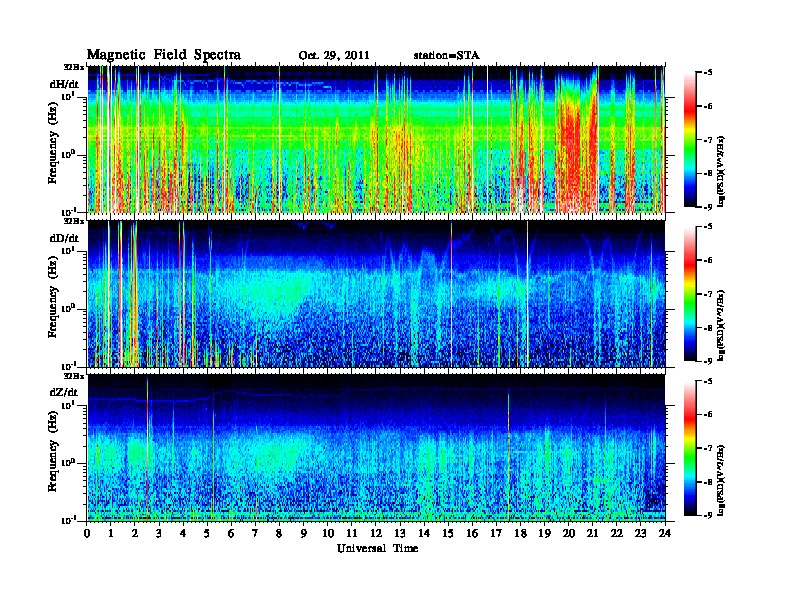Click the dZ/dt spectrogram plot

pos(376,448)
